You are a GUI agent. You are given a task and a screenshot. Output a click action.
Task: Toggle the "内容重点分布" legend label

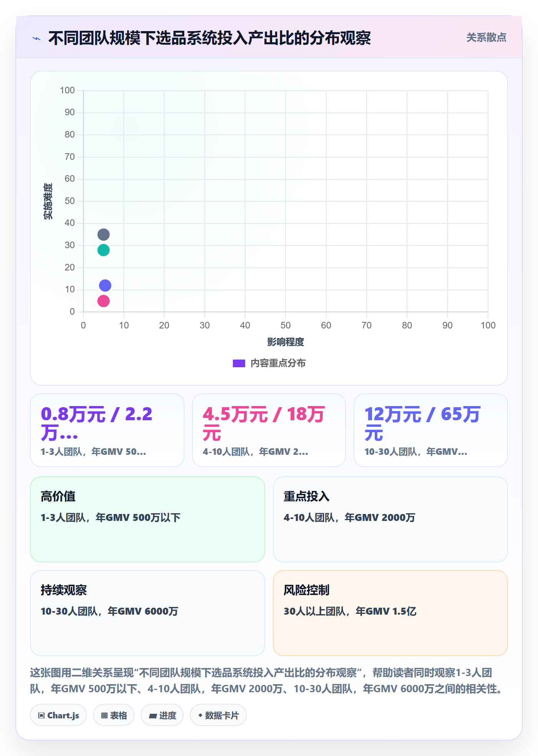coord(278,363)
